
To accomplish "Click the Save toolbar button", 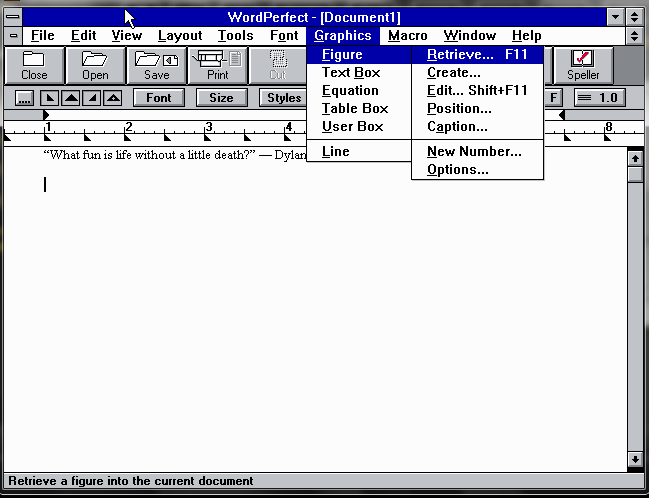I will click(156, 65).
